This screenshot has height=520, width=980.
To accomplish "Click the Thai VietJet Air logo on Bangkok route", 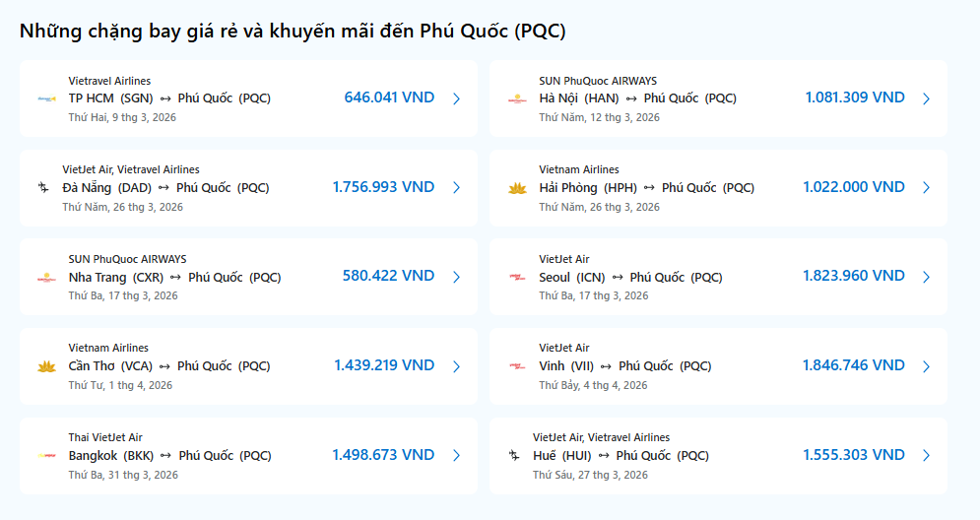I will [46, 456].
